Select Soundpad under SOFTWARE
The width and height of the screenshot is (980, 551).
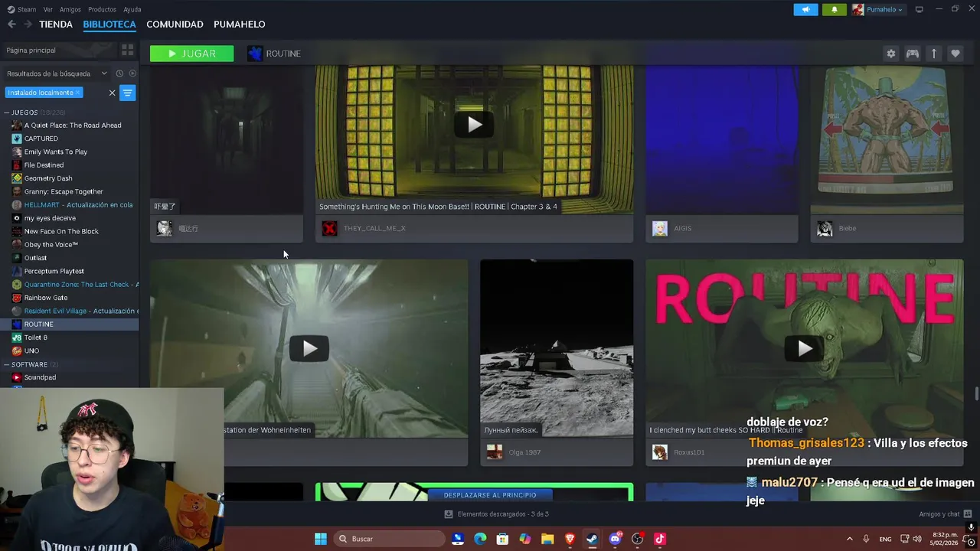[40, 377]
